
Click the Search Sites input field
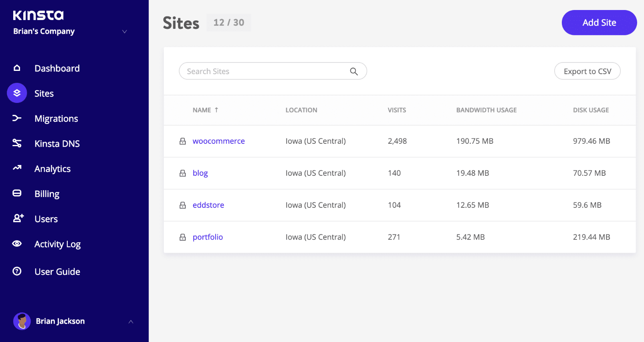(273, 71)
